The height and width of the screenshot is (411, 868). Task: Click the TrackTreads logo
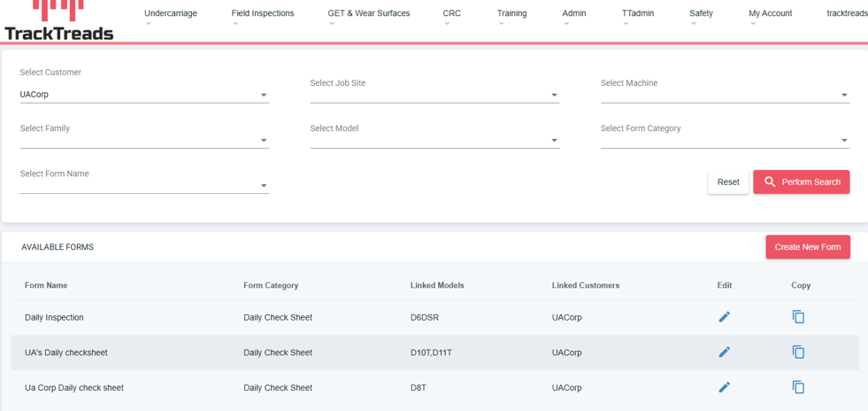(58, 22)
